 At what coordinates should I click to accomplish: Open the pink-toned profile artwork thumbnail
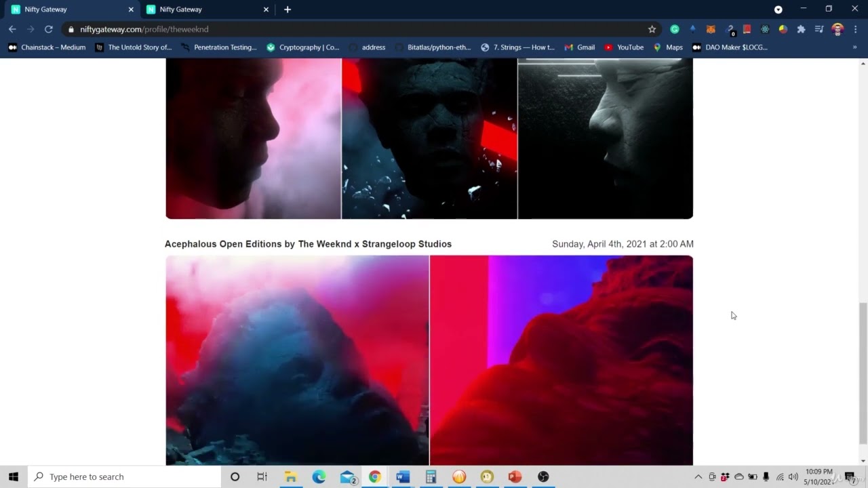tap(254, 138)
